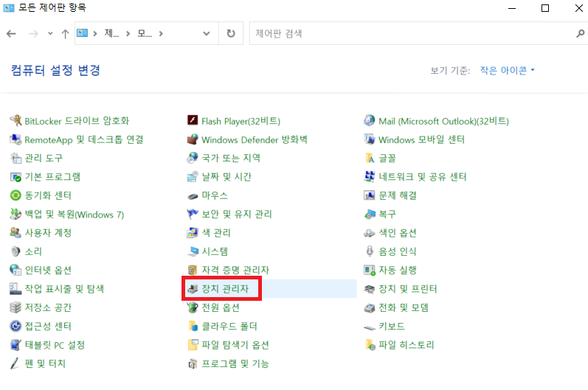Click the 작업 표시줄 및 탐색 icon
The width and height of the screenshot is (588, 390).
pos(15,289)
